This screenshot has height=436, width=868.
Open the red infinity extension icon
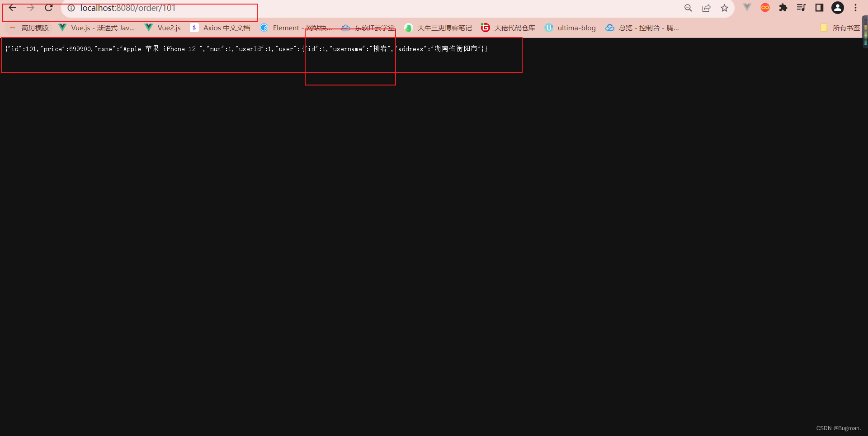765,8
